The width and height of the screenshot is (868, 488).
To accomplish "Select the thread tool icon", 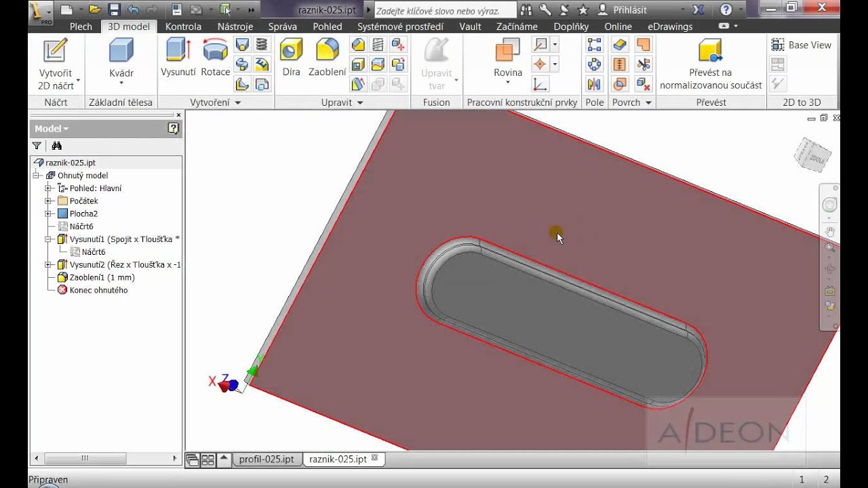I will coord(378,45).
